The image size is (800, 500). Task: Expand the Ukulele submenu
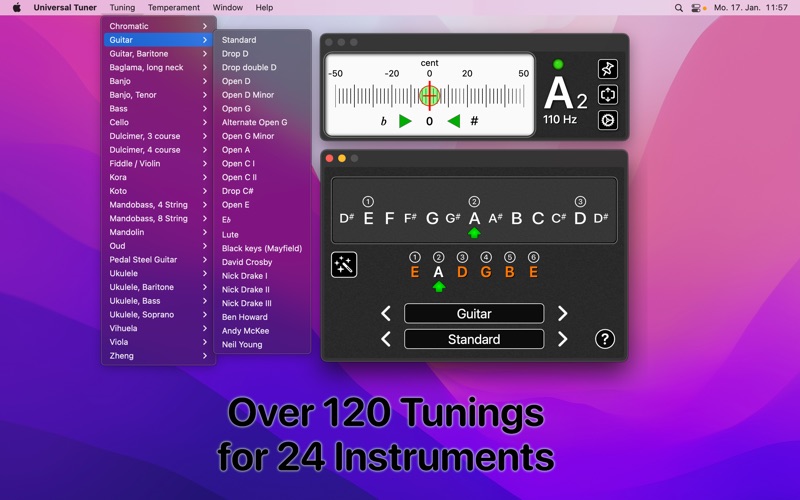click(158, 273)
